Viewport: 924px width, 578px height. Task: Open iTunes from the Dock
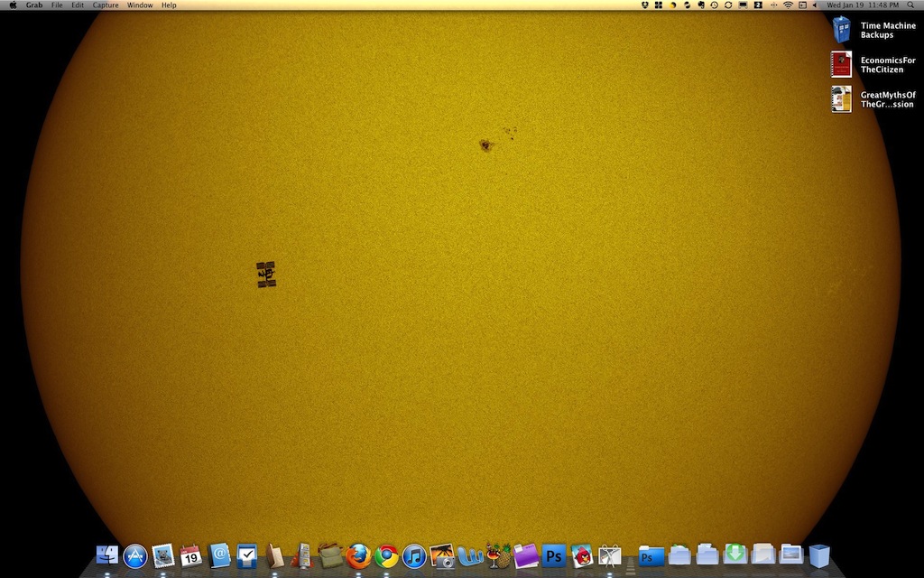point(414,556)
